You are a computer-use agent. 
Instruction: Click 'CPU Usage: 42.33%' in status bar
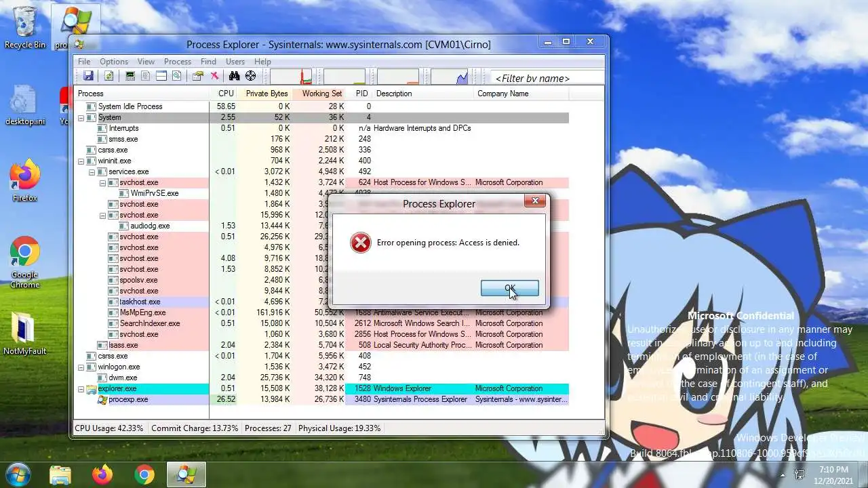pos(109,428)
